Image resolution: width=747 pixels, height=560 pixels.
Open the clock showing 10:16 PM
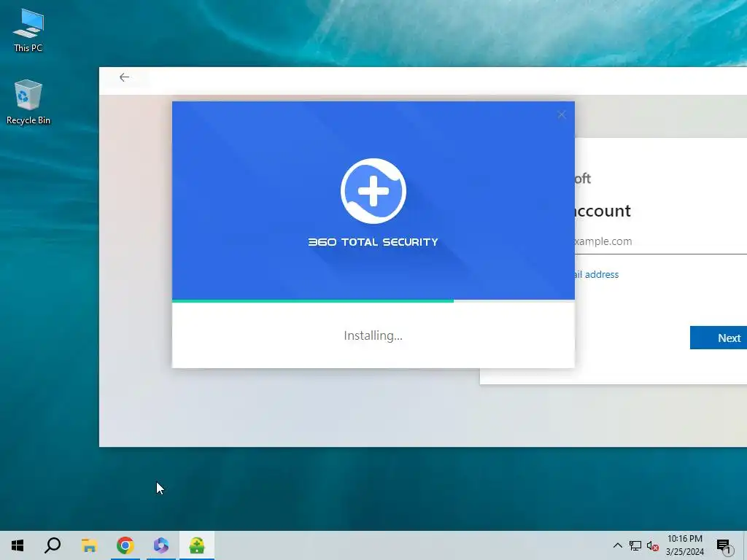(684, 545)
